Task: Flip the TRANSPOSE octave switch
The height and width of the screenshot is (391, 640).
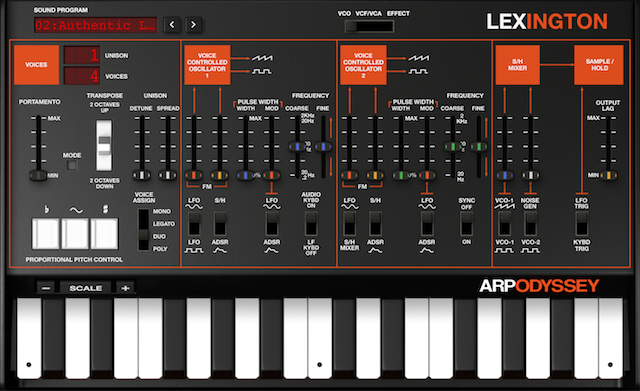Action: pos(104,145)
